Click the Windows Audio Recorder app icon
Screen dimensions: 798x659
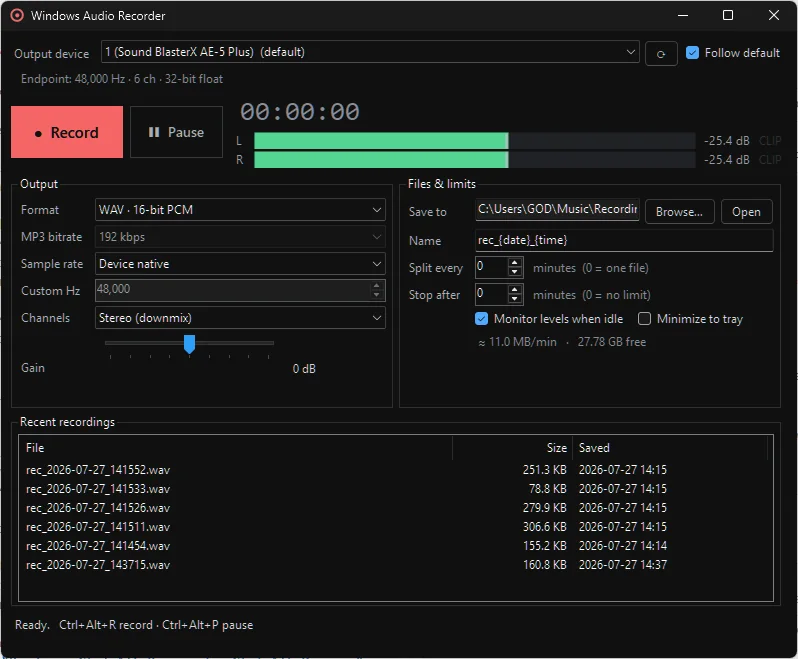[x=17, y=15]
